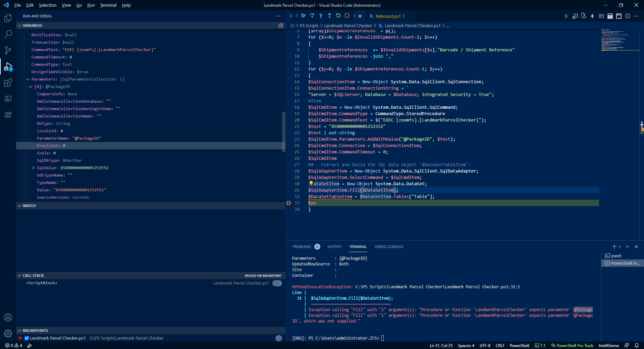644x349 pixels.
Task: Open the Source Control view
Action: coord(8,50)
